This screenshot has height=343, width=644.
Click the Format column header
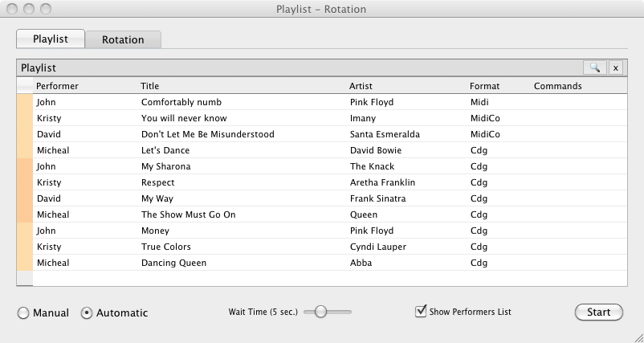pyautogui.click(x=485, y=86)
